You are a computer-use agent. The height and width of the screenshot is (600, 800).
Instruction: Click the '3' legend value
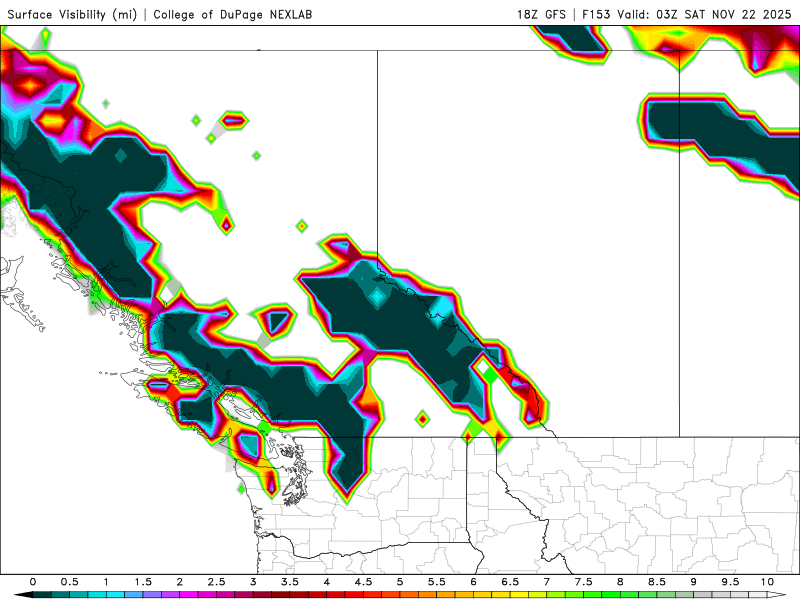253,582
